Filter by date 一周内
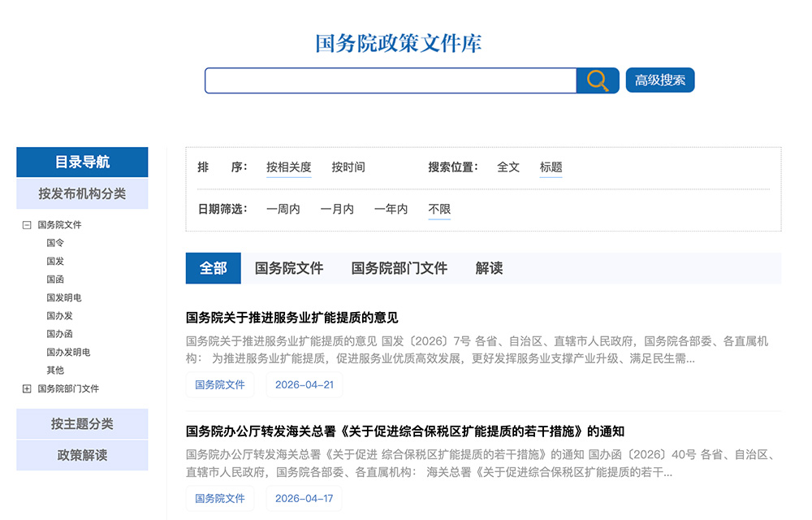The image size is (812, 520). 283,210
